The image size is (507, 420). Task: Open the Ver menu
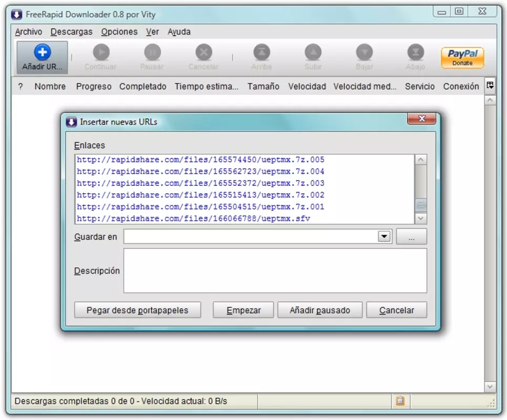click(152, 31)
